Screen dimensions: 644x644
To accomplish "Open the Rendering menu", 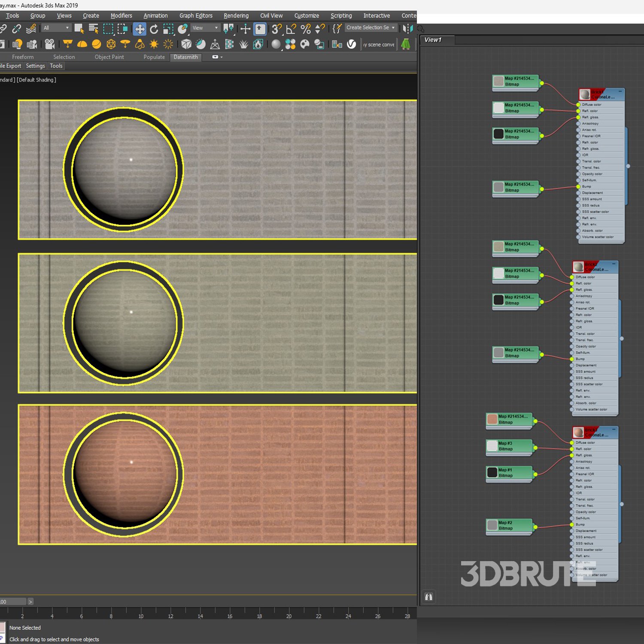I will (236, 15).
